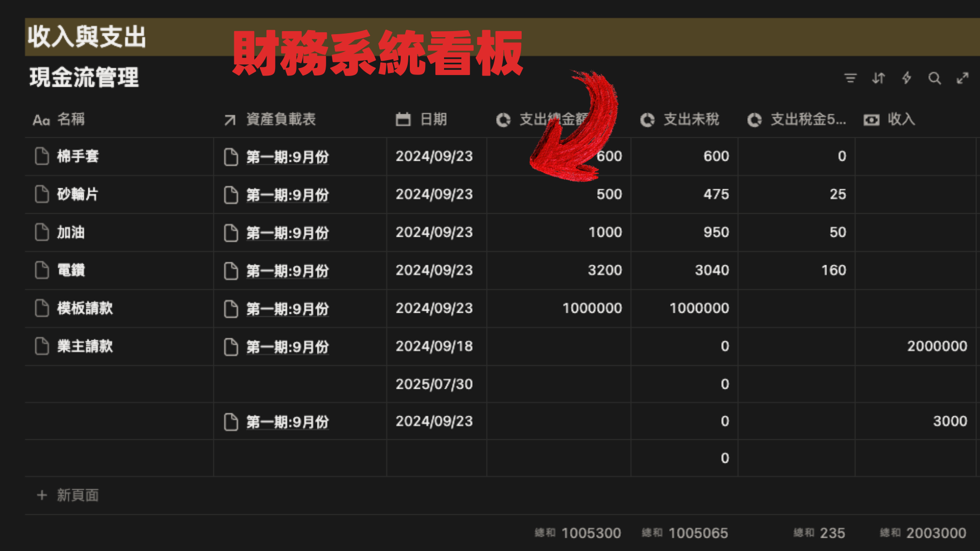The width and height of the screenshot is (980, 551).
Task: Click page icon beside 電鑽 entry
Action: 42,270
